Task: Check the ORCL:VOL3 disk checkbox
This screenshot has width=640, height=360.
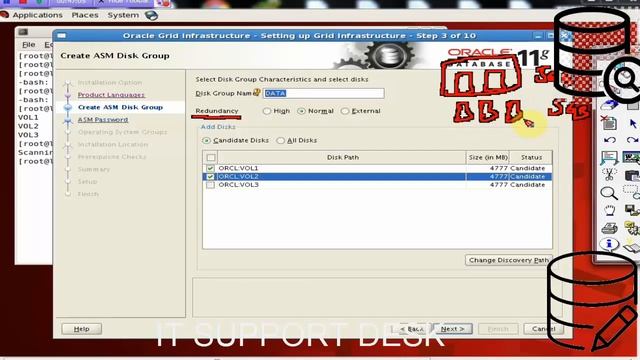Action: pos(210,185)
